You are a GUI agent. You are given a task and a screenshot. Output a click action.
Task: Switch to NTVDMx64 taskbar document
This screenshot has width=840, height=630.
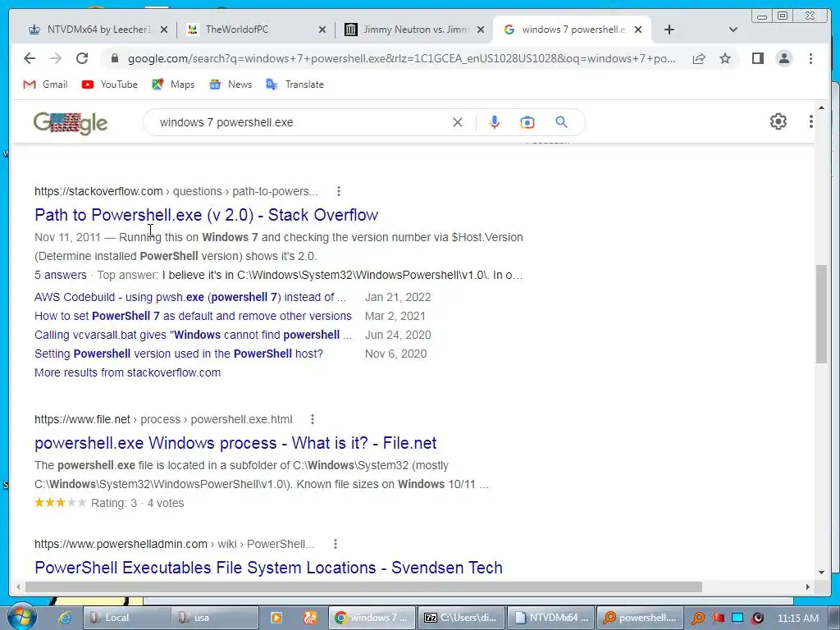pos(550,618)
